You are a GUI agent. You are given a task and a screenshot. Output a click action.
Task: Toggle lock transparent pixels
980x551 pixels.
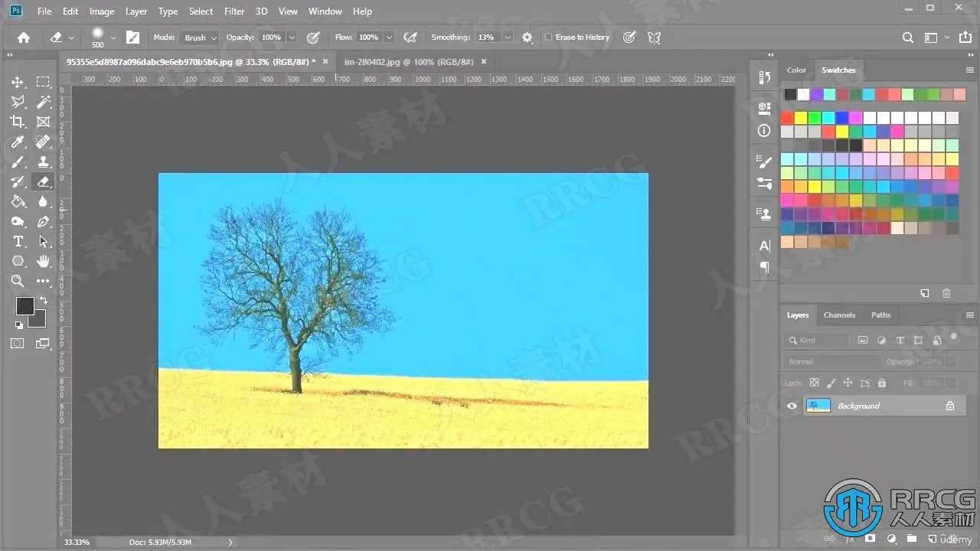click(x=814, y=383)
